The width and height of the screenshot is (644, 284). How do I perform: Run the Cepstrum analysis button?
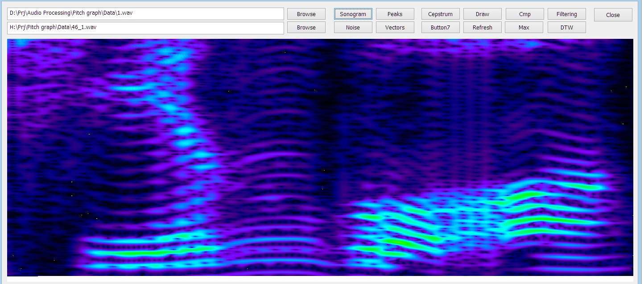pyautogui.click(x=440, y=14)
